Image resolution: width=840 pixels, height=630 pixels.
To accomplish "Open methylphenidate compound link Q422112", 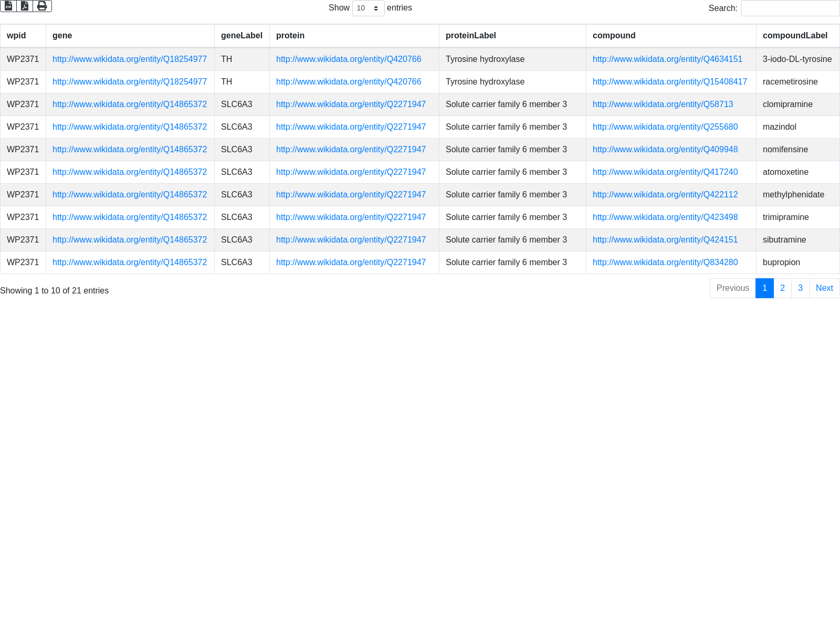I will pyautogui.click(x=665, y=195).
